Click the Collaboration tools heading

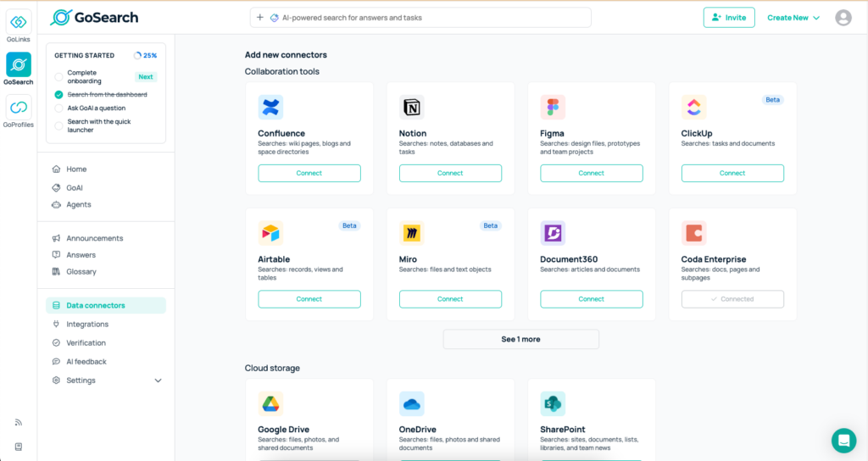pos(281,71)
